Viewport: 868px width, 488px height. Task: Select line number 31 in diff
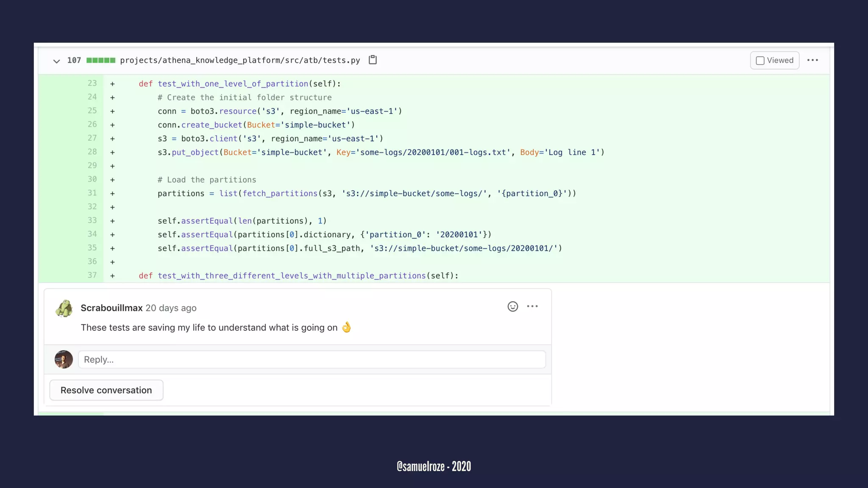click(92, 193)
